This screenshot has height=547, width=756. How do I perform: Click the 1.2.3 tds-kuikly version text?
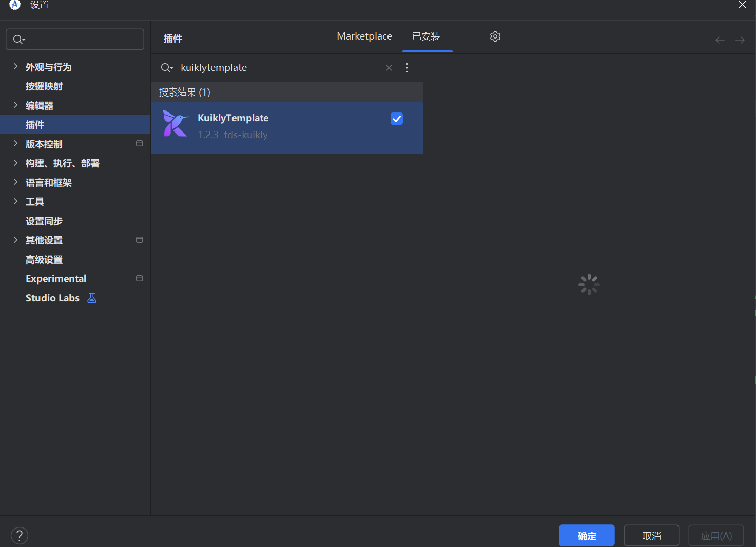tap(233, 135)
